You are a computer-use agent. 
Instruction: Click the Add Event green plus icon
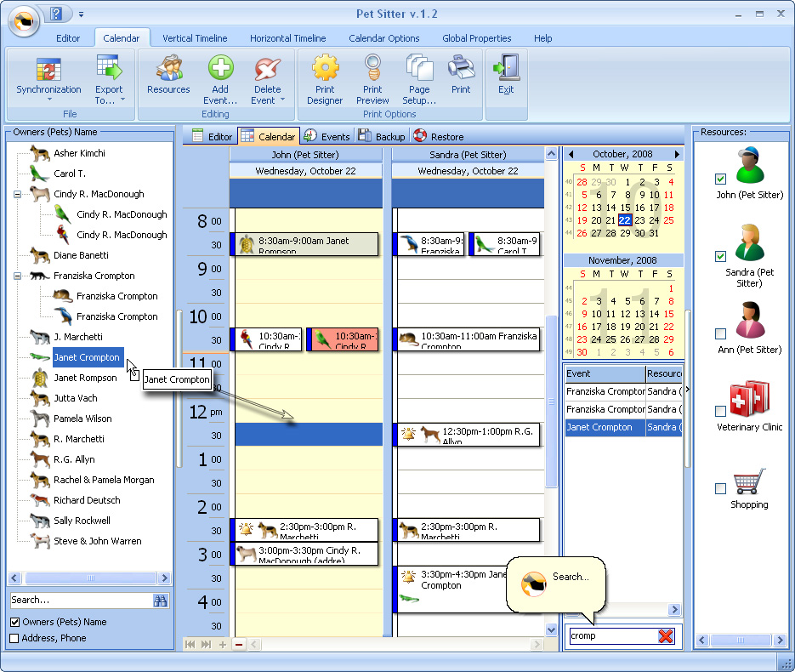220,68
